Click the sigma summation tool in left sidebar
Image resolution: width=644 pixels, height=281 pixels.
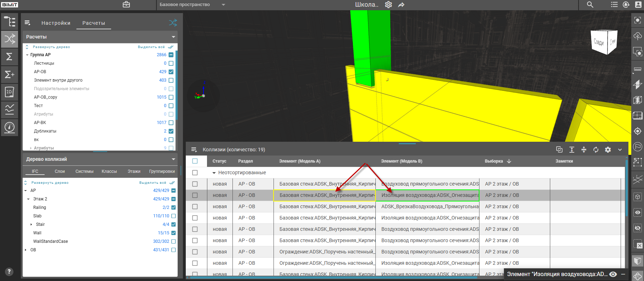coord(10,57)
